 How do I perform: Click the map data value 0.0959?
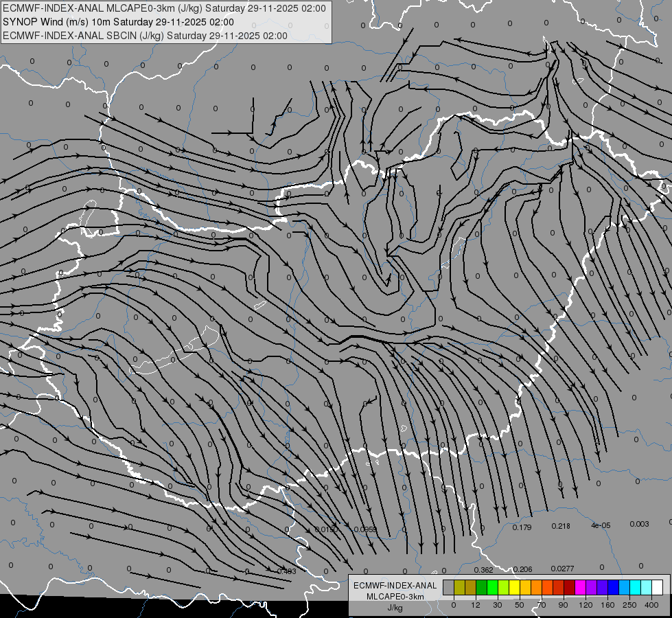pyautogui.click(x=365, y=529)
